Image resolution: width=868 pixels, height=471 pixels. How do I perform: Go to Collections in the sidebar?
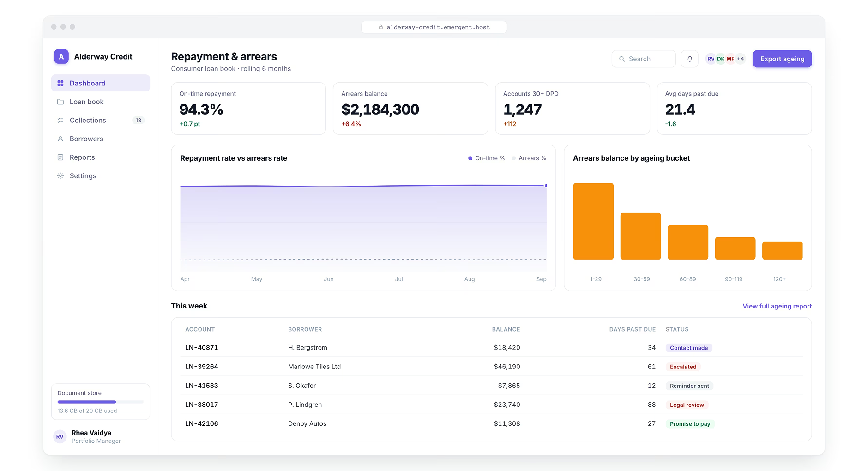(x=101, y=120)
